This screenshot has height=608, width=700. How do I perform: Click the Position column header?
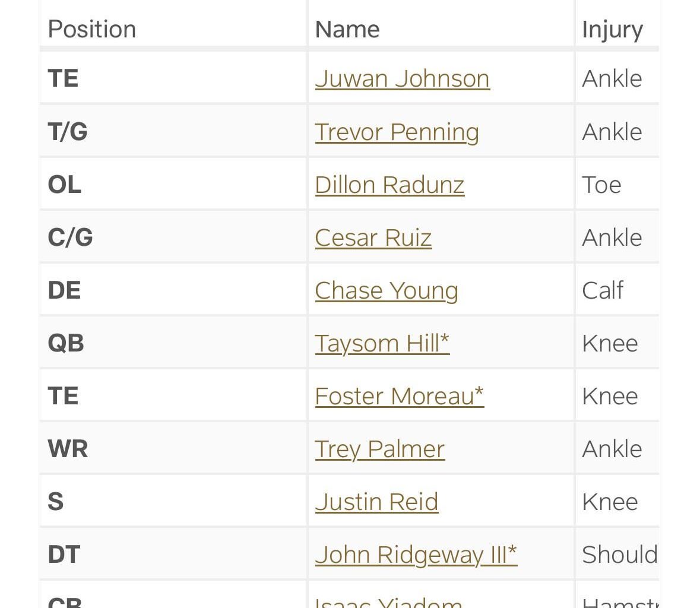point(92,28)
